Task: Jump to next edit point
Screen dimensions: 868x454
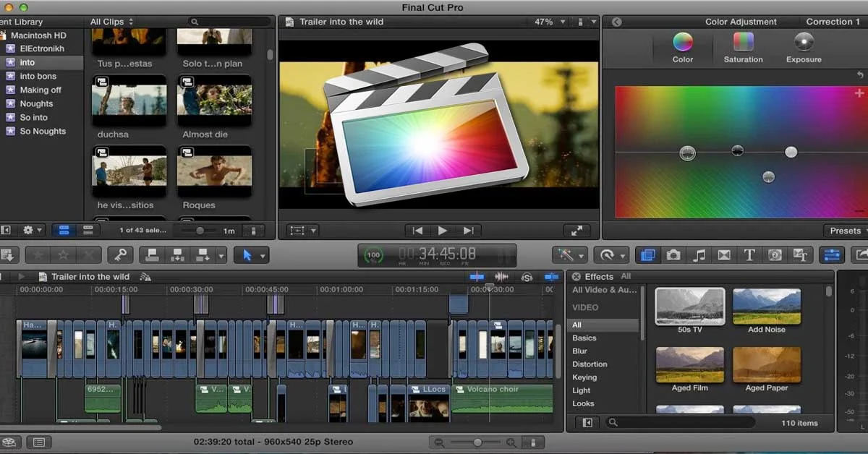Action: [468, 231]
